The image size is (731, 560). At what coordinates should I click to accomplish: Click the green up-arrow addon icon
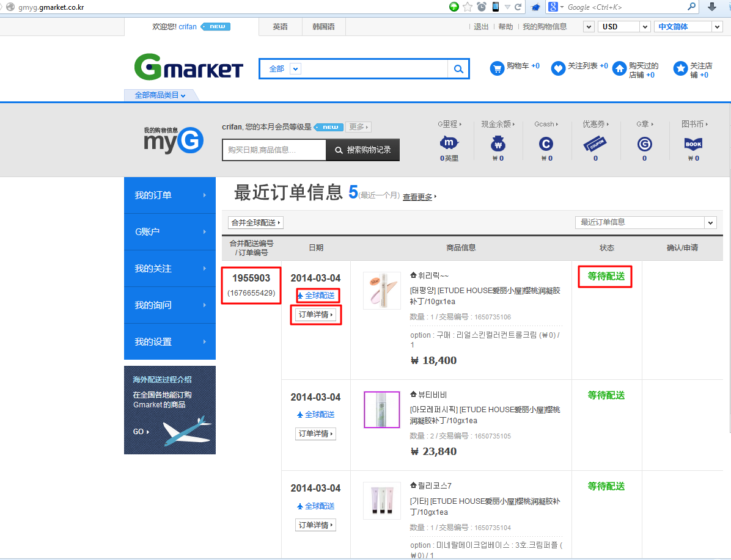[x=454, y=7]
